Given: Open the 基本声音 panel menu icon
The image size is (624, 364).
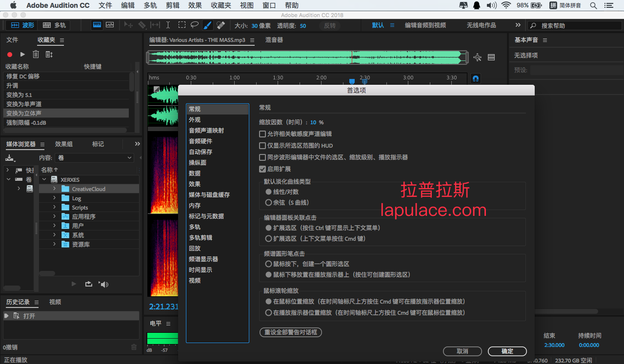Looking at the screenshot, I should (x=545, y=40).
